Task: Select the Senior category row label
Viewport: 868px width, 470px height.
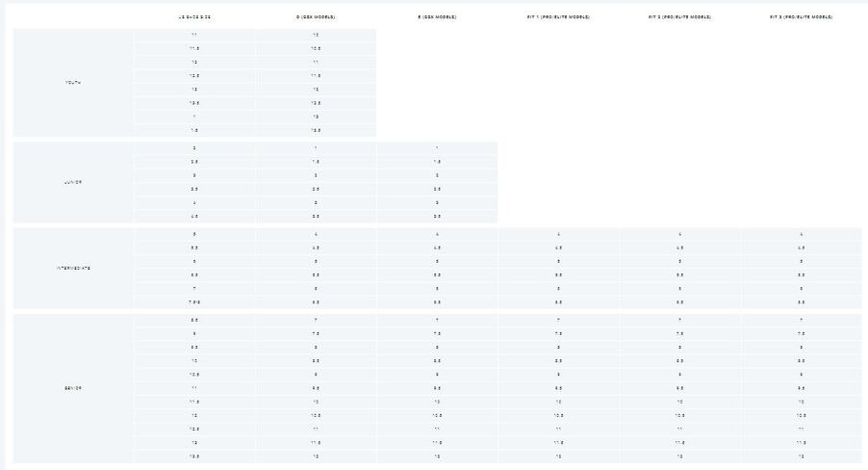Action: (73, 388)
